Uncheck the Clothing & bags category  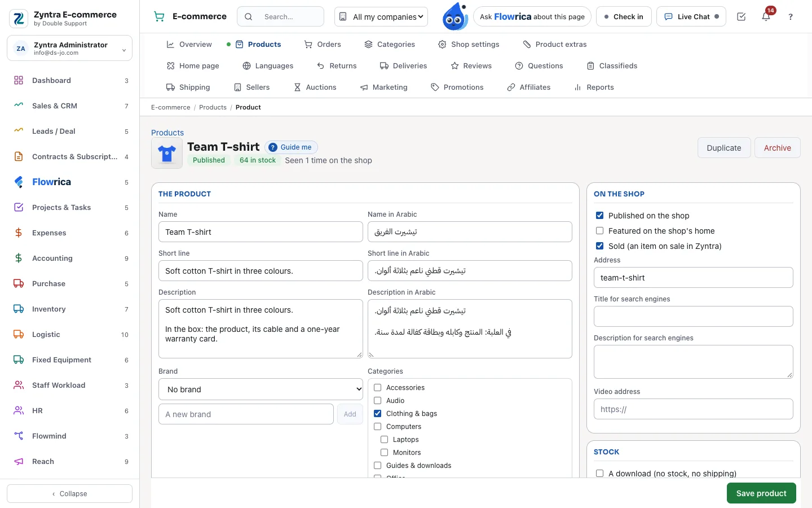378,414
